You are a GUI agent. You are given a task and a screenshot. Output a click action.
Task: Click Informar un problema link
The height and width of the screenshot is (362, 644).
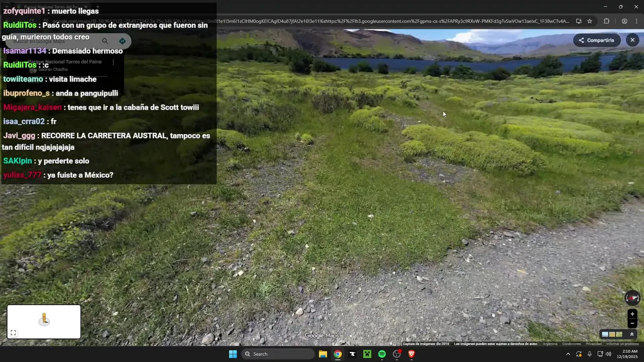point(622,344)
